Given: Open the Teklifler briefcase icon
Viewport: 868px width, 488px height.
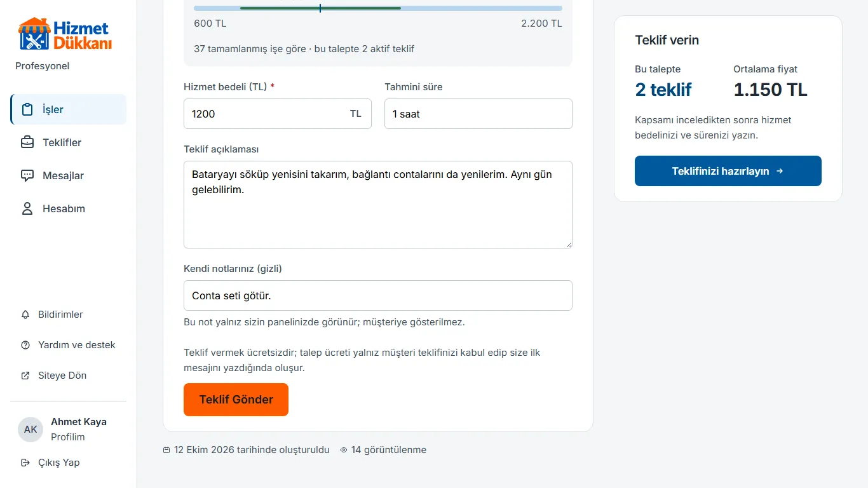Looking at the screenshot, I should (27, 142).
